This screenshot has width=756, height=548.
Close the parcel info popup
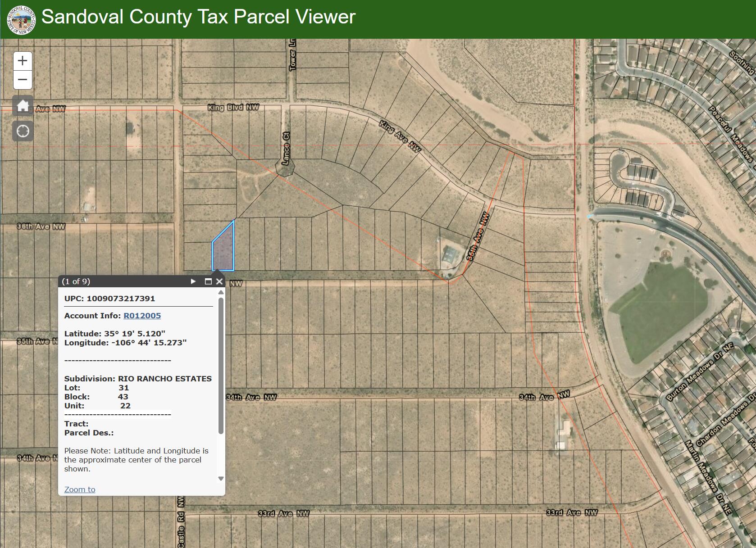(x=219, y=281)
